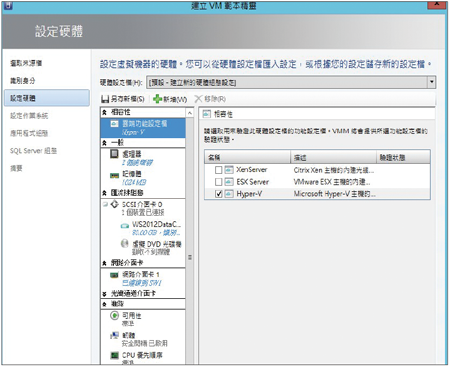Collapse the SCSI adapter 0 node toggle
Screen dimensions: 450x367
point(105,204)
